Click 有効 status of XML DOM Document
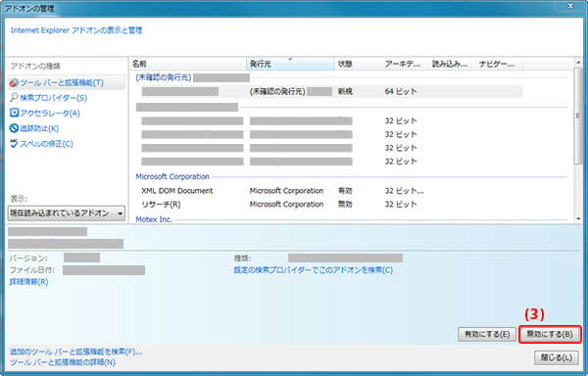The width and height of the screenshot is (588, 376). click(345, 191)
